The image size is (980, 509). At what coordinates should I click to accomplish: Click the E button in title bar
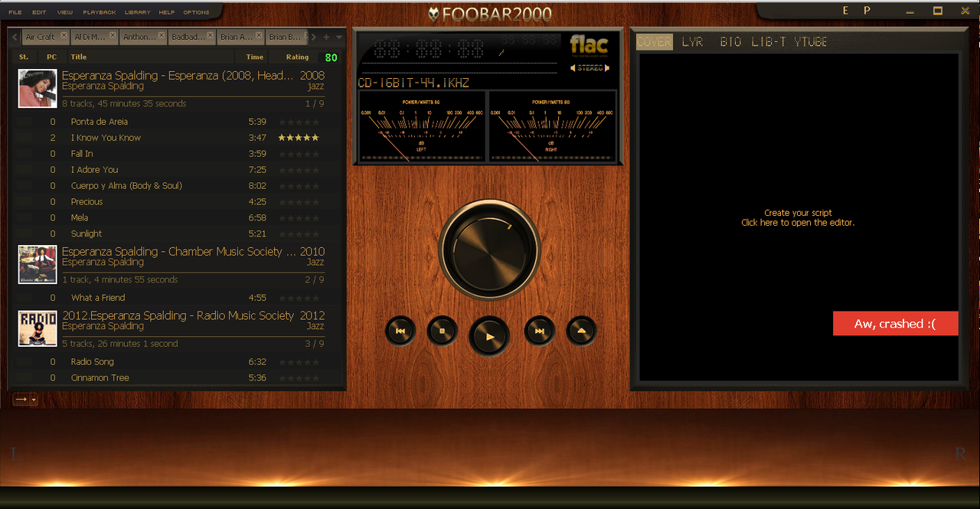coord(846,11)
